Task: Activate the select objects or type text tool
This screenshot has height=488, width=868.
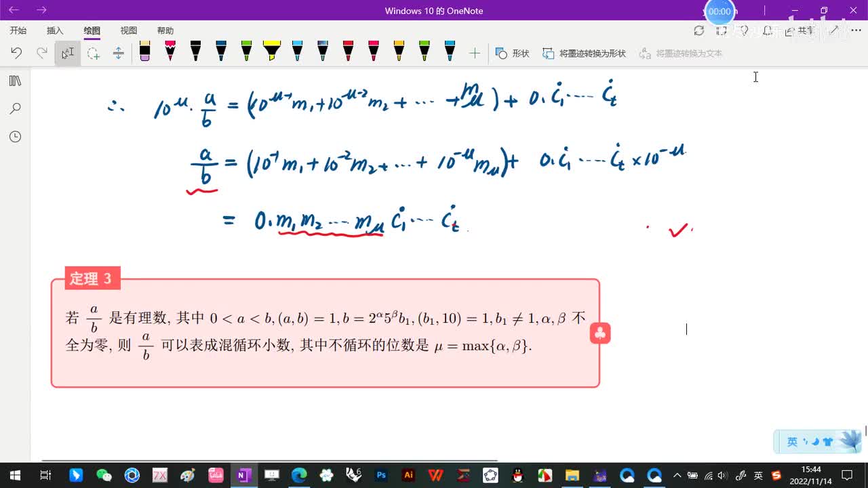Action: [x=68, y=53]
